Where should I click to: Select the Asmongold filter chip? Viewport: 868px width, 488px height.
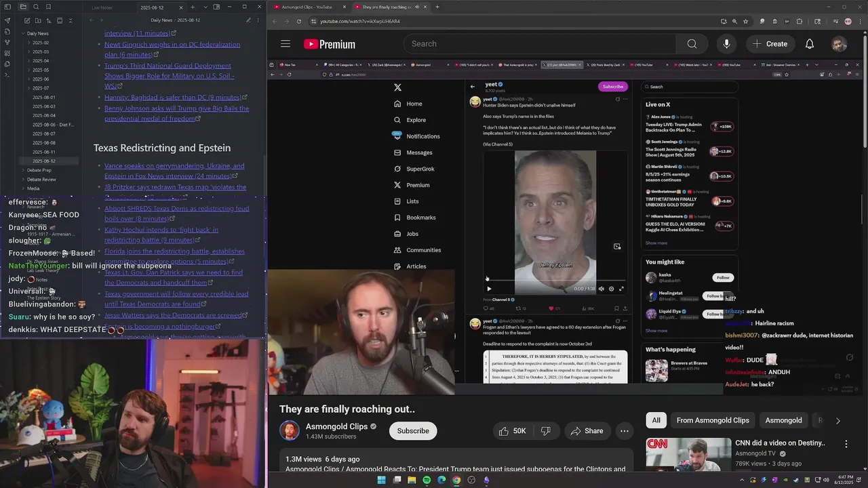click(x=783, y=420)
